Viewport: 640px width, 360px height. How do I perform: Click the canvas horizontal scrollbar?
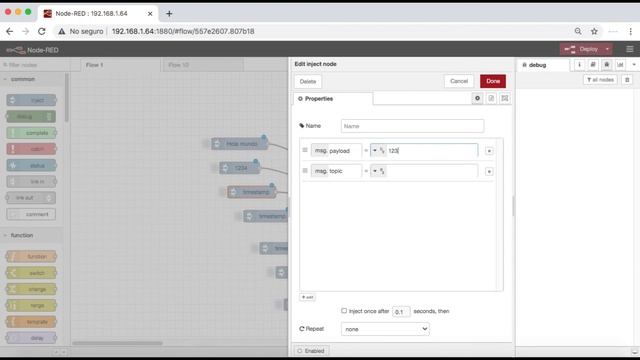coord(118,343)
